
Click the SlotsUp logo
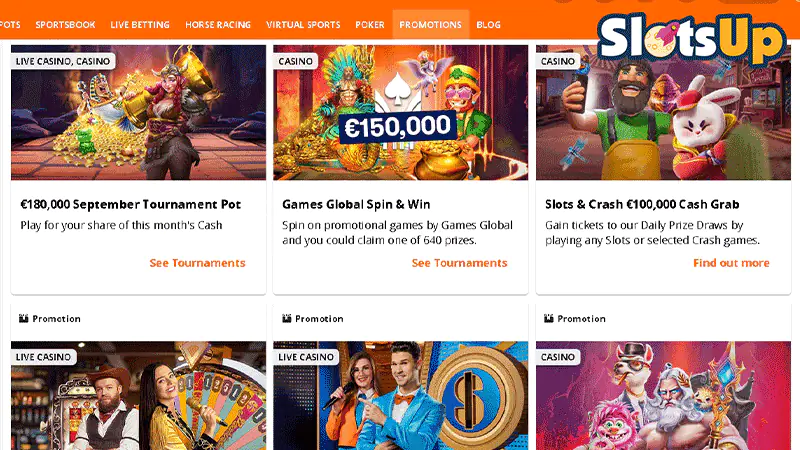[691, 38]
